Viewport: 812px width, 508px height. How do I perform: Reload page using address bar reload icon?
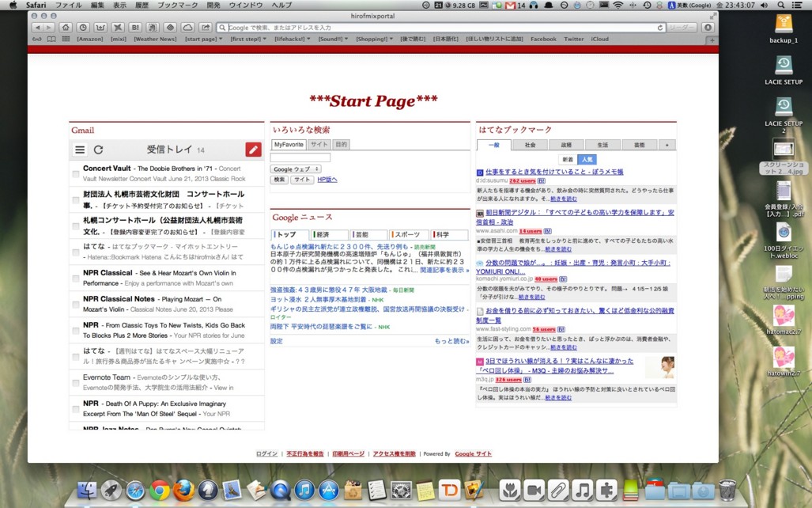[x=659, y=28]
